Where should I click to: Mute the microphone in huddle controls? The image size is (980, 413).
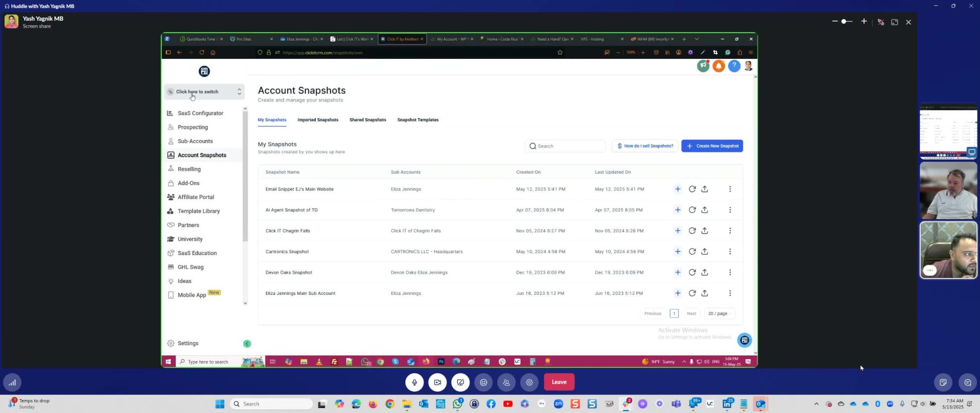click(415, 382)
